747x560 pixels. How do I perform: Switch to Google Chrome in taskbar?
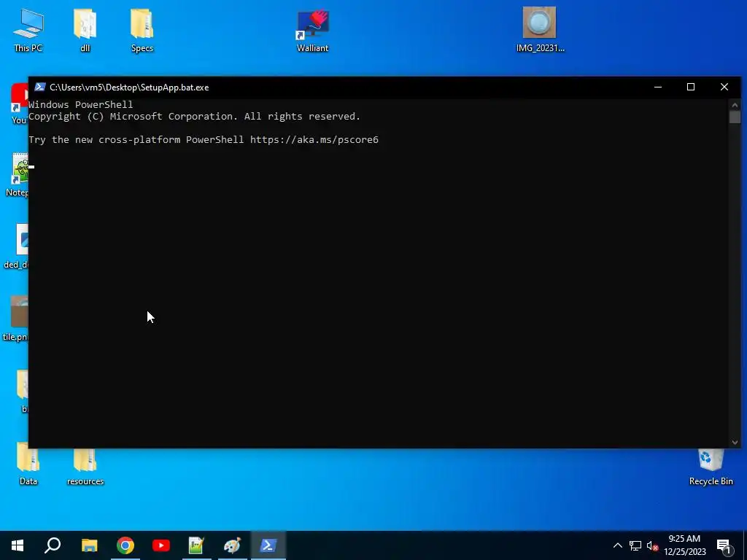click(x=125, y=545)
